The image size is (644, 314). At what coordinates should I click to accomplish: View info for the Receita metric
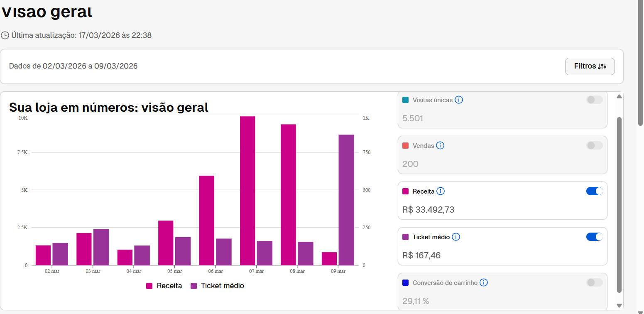click(441, 191)
